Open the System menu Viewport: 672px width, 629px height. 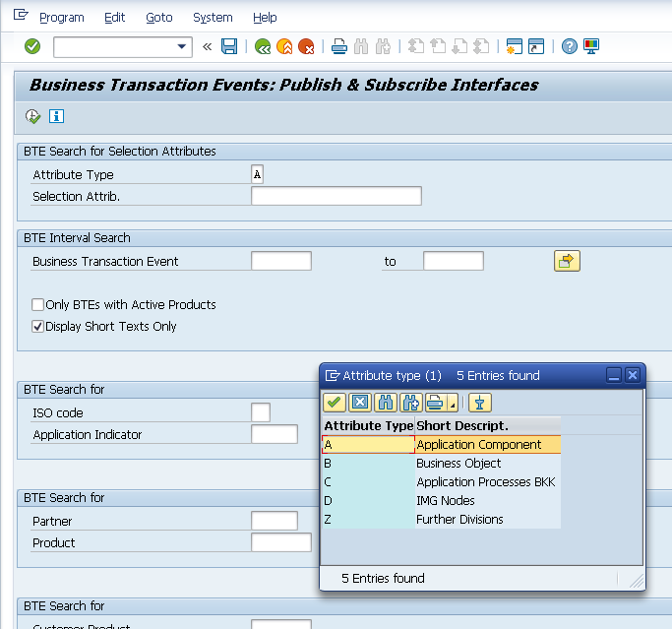213,18
